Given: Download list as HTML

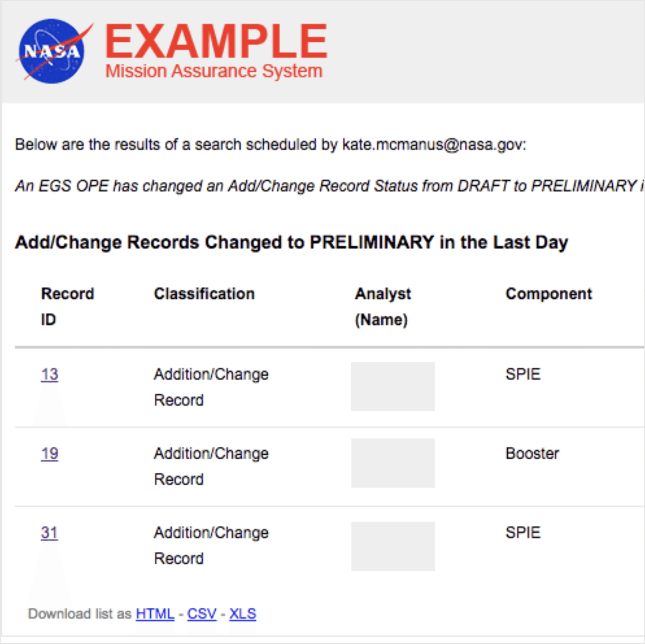Looking at the screenshot, I should (155, 614).
